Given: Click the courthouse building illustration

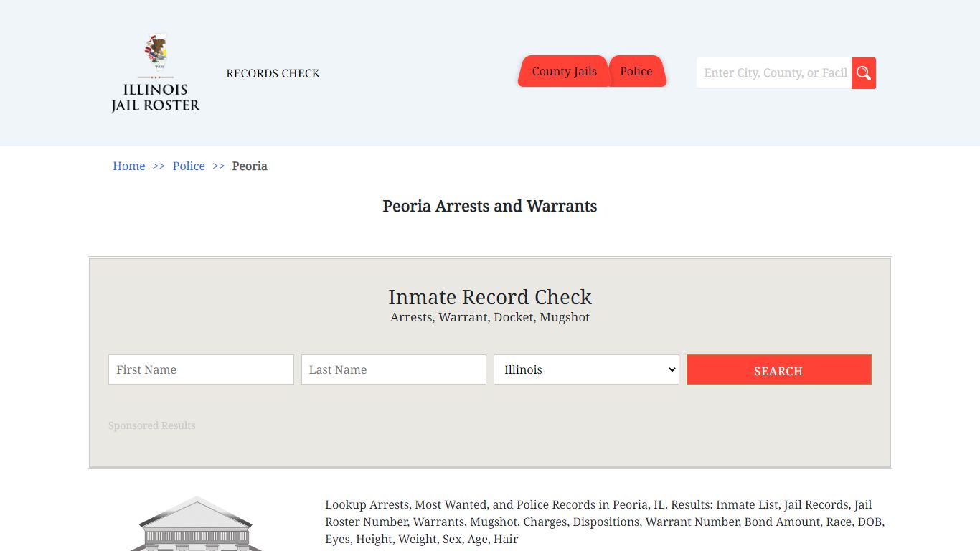Looking at the screenshot, I should point(196,524).
